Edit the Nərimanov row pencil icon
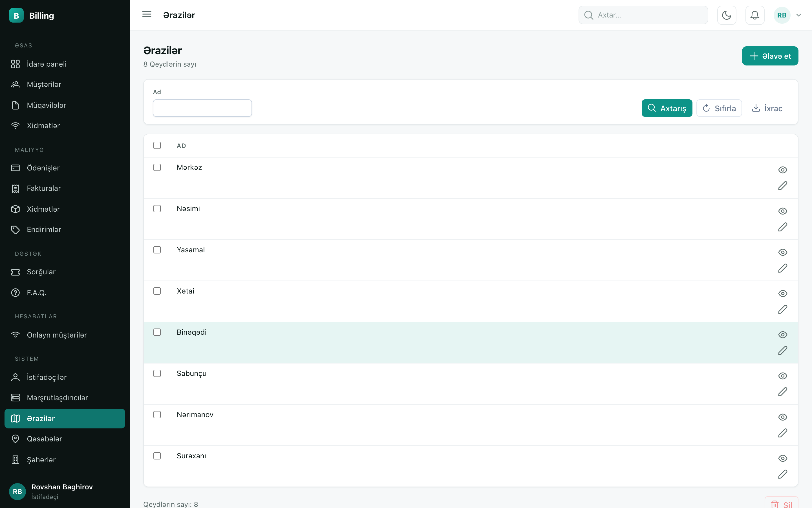The height and width of the screenshot is (508, 812). coord(782,433)
